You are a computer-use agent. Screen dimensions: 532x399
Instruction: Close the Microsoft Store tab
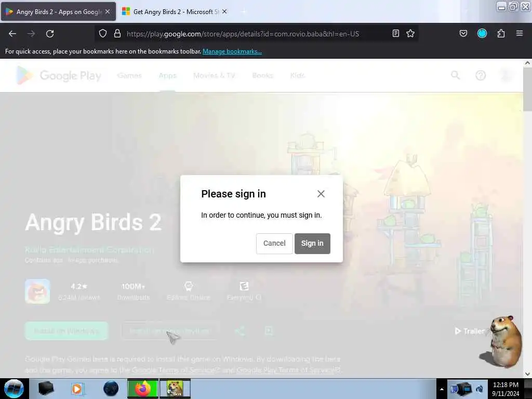[x=224, y=11]
